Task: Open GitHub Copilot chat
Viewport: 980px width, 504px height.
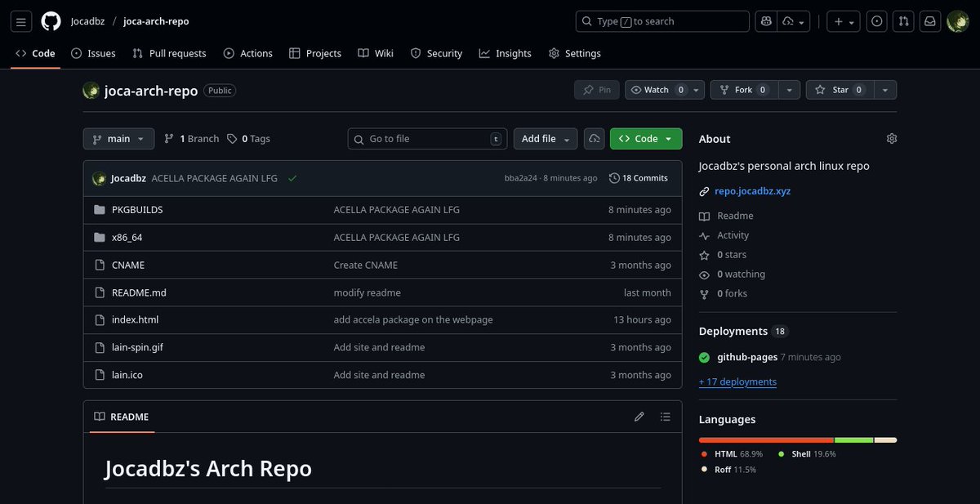Action: click(x=765, y=21)
